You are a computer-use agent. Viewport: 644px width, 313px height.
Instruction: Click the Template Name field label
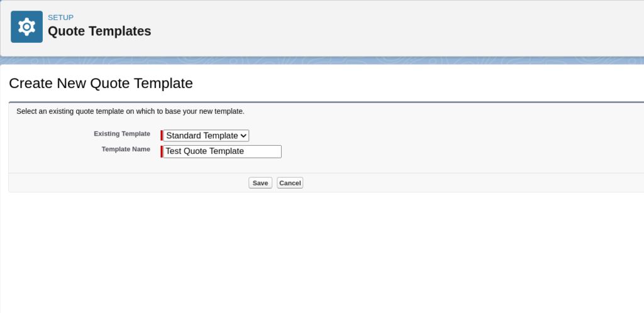click(126, 150)
